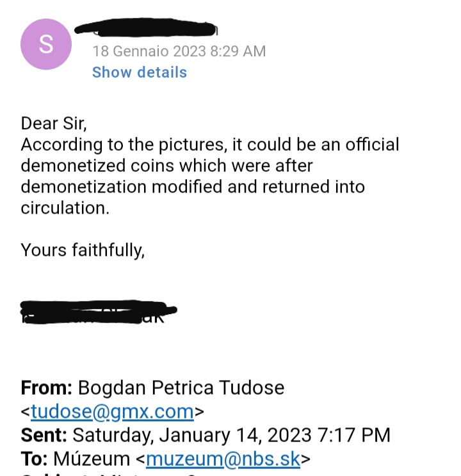Expand Show details for the message

(x=140, y=72)
